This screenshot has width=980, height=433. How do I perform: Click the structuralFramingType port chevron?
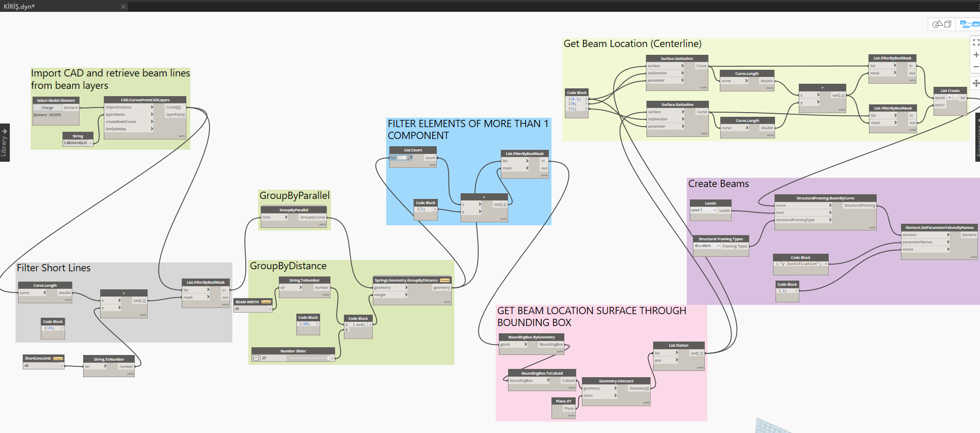[x=830, y=220]
